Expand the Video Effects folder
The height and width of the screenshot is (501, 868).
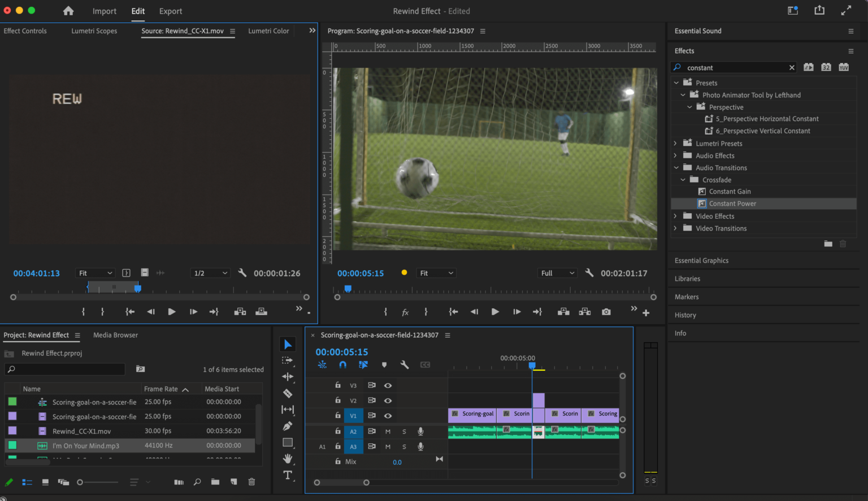coord(675,215)
